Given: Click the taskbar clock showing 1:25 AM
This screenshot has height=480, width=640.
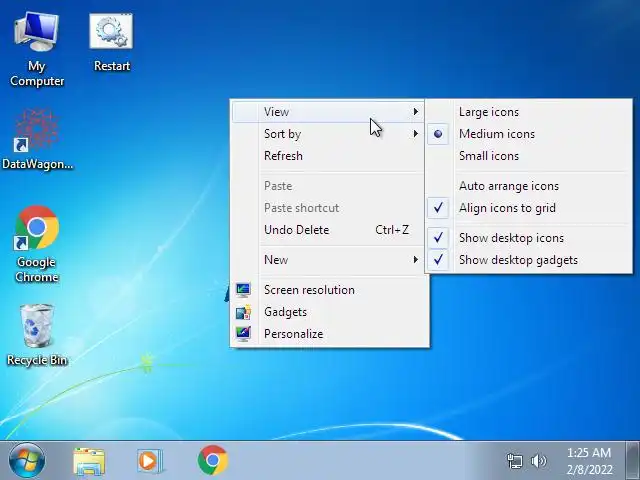Looking at the screenshot, I should point(589,453).
